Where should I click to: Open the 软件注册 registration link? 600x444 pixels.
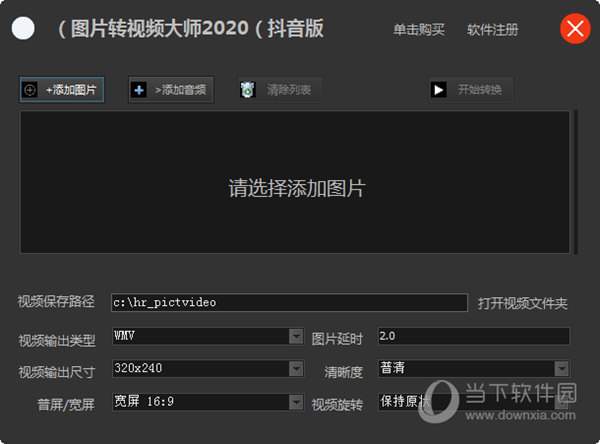point(492,30)
